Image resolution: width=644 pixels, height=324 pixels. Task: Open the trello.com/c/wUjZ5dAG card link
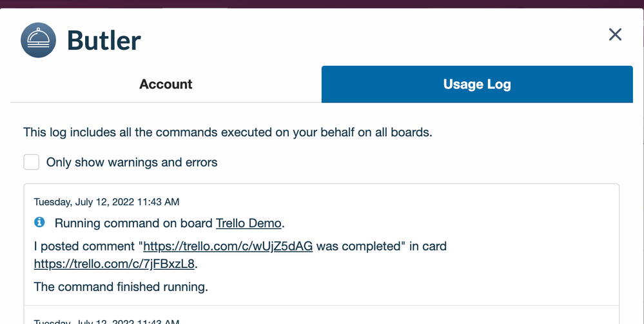point(228,246)
